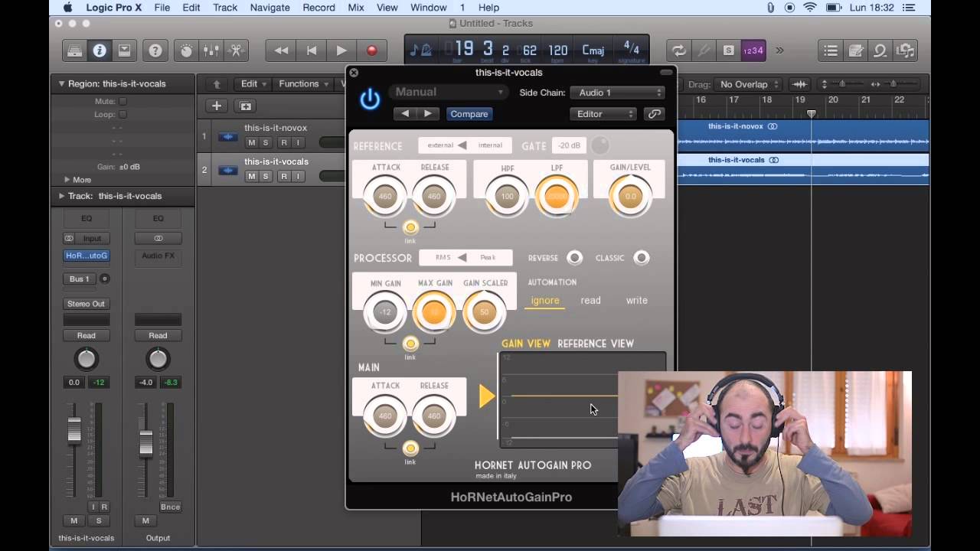
Task: Enable the Loop checkbox in Region inspector
Action: (122, 114)
